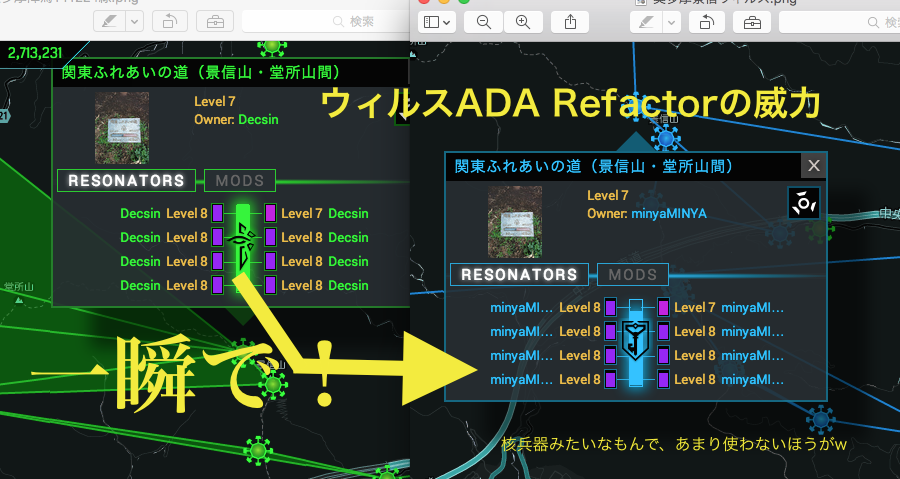This screenshot has height=479, width=900.
Task: Expand markup pen dropdown arrow in front window
Action: pos(671,22)
